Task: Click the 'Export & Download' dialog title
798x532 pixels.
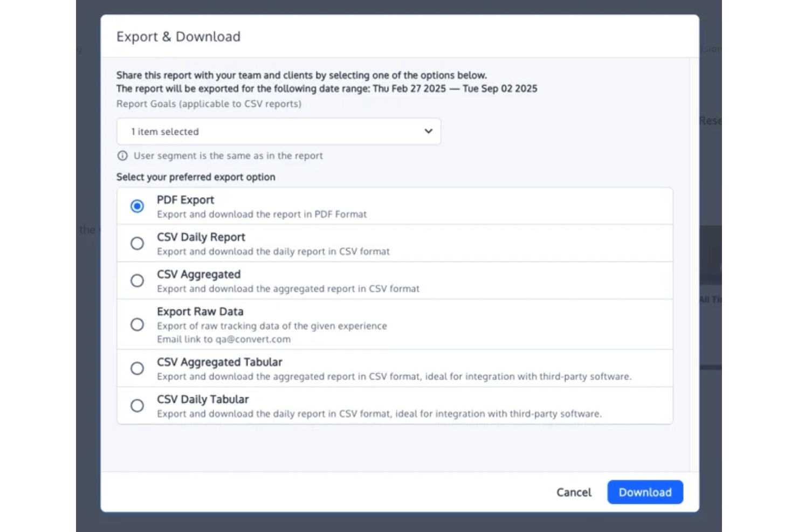Action: [178, 37]
